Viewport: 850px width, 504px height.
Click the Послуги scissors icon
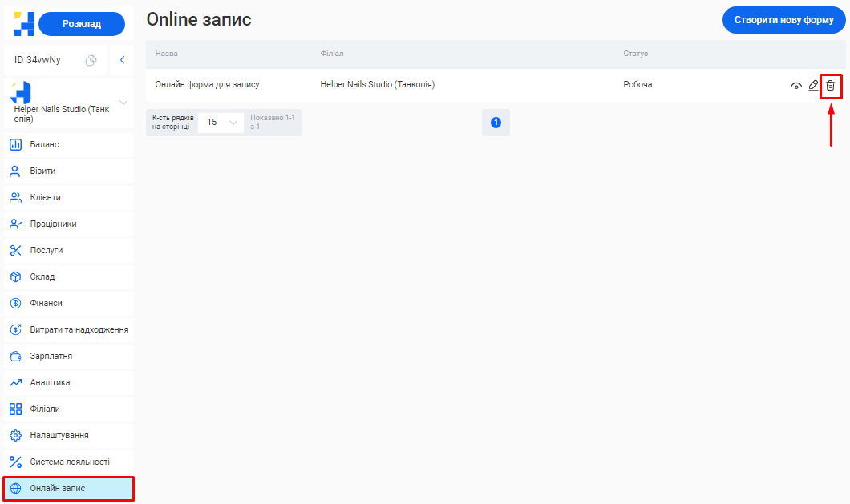tap(15, 251)
